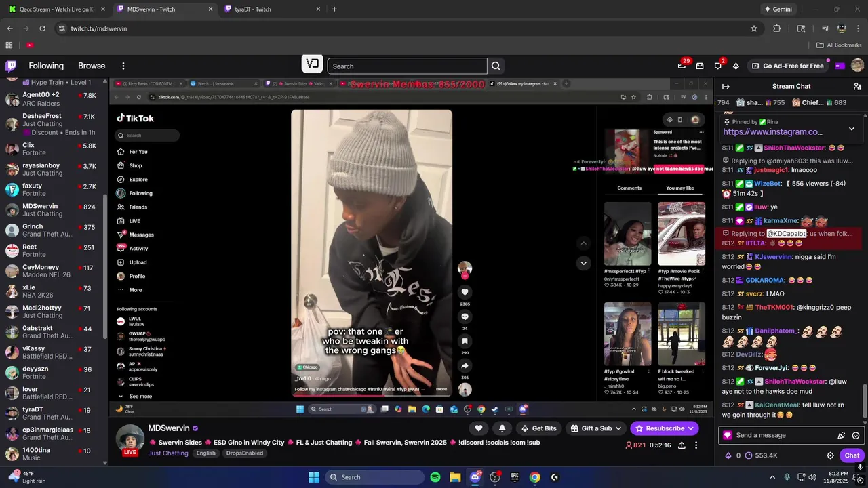Open the Browse page link
The image size is (868, 488).
pyautogui.click(x=92, y=66)
